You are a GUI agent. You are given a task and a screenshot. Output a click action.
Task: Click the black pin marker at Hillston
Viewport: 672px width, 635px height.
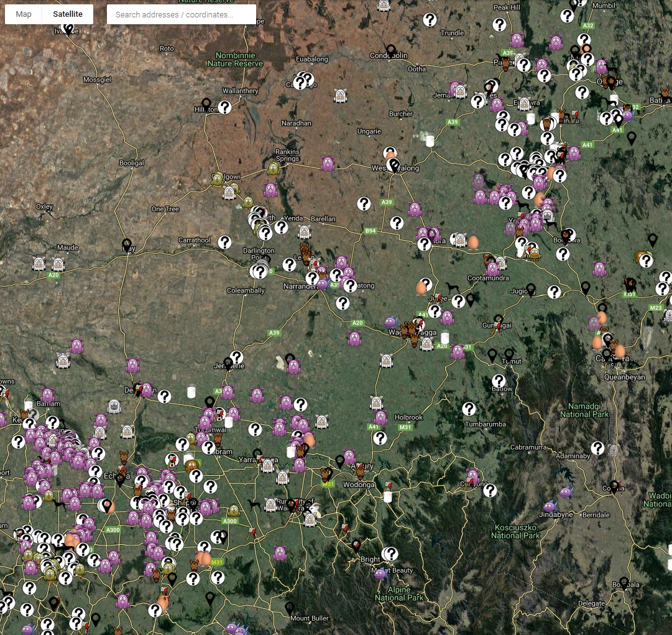tap(206, 104)
